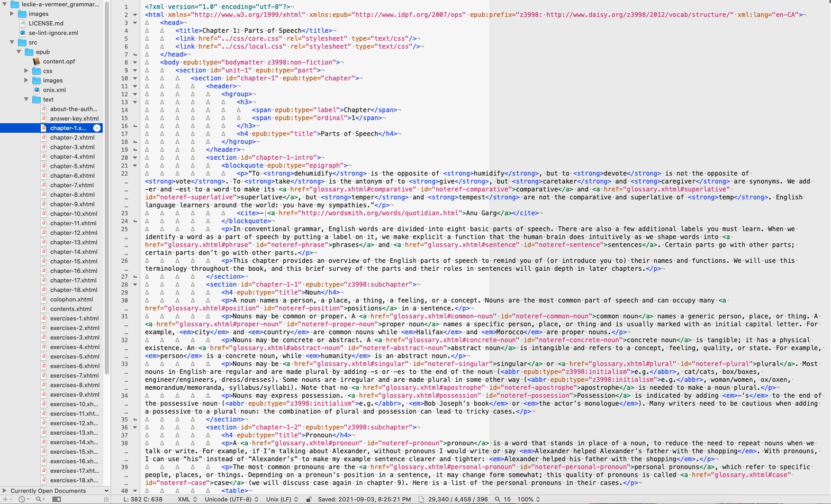Toggle fold for line 8 body tag
This screenshot has height=504, width=831.
135,62
